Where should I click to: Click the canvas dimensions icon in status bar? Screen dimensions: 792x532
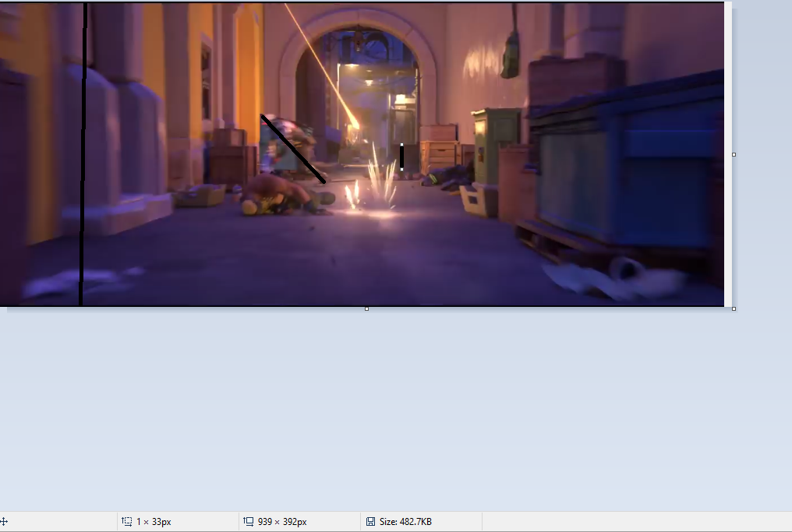click(x=249, y=521)
